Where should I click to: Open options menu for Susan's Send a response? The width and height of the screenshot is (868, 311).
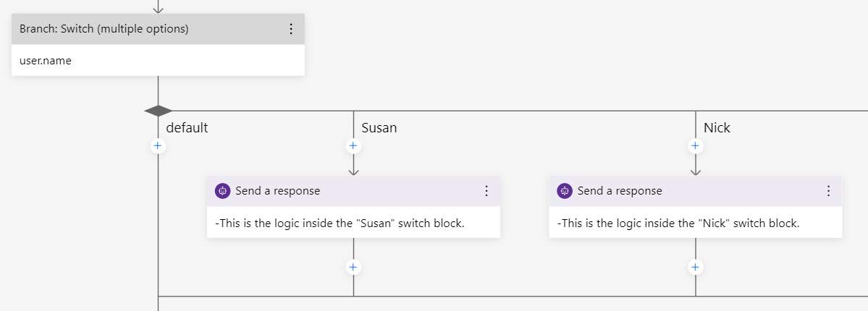point(486,191)
